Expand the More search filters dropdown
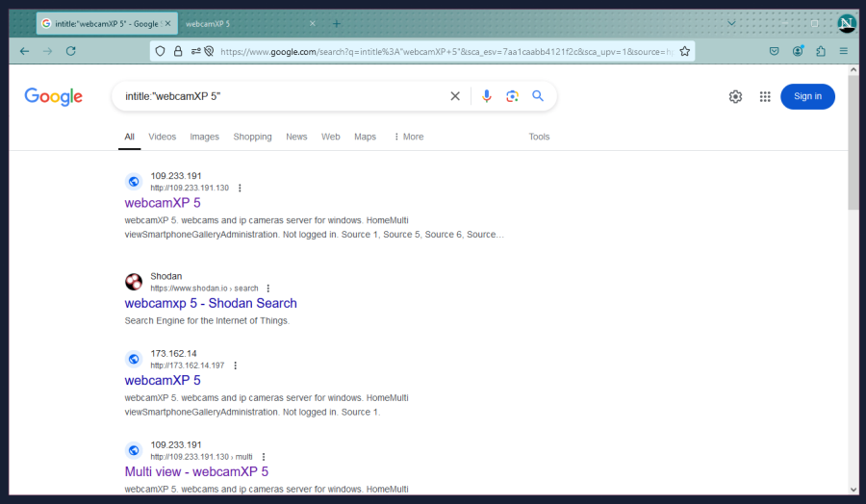The height and width of the screenshot is (504, 866). click(x=409, y=137)
